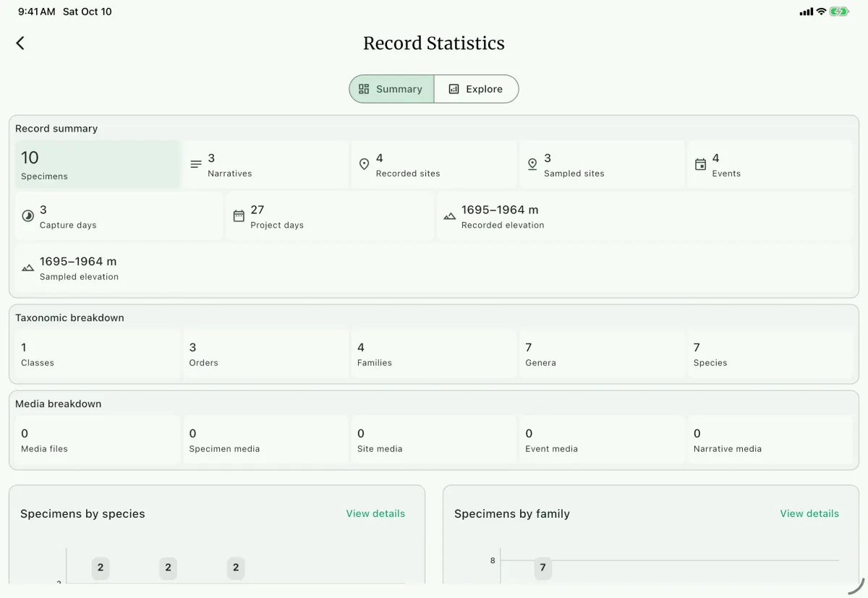This screenshot has width=868, height=598.
Task: Select the Families count card
Action: pyautogui.click(x=434, y=354)
